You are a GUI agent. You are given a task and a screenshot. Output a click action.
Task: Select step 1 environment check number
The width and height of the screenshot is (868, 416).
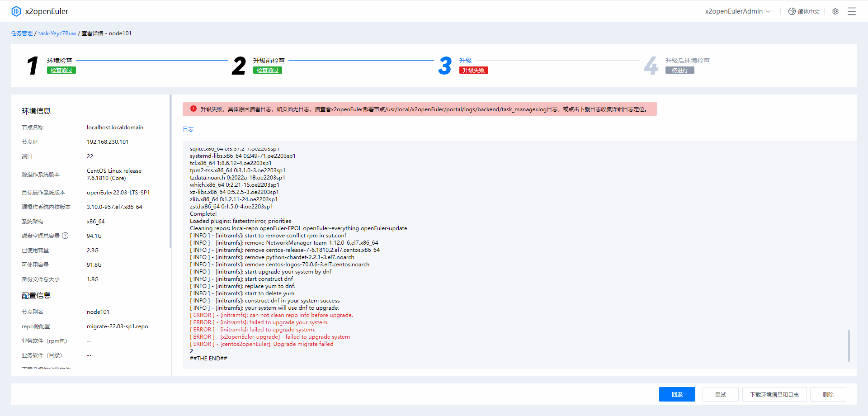click(x=33, y=66)
